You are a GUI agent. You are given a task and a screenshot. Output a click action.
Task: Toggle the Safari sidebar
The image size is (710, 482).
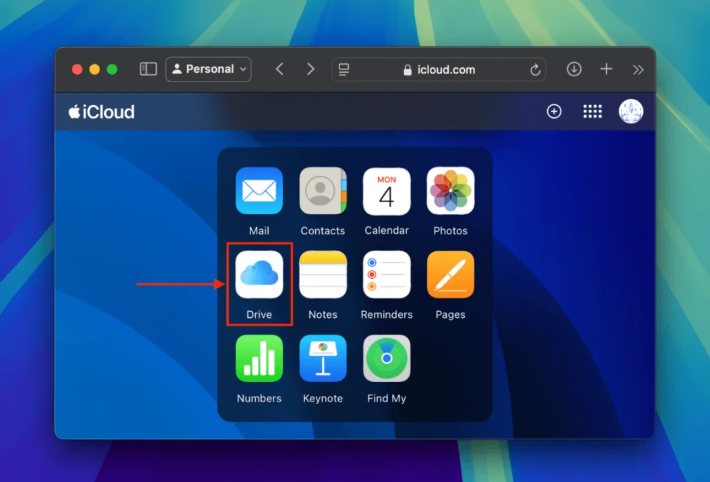tap(148, 69)
